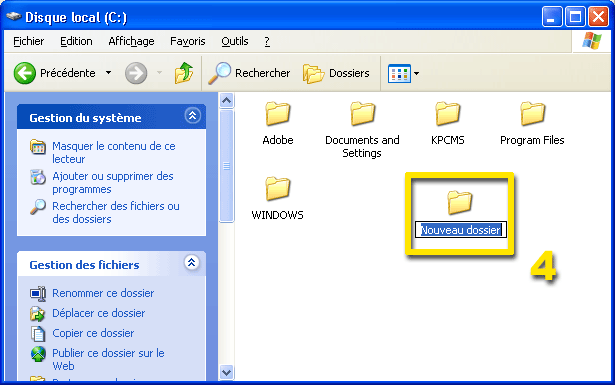The width and height of the screenshot is (615, 385).
Task: Minimize the Disque local (C:) window
Action: [x=552, y=17]
